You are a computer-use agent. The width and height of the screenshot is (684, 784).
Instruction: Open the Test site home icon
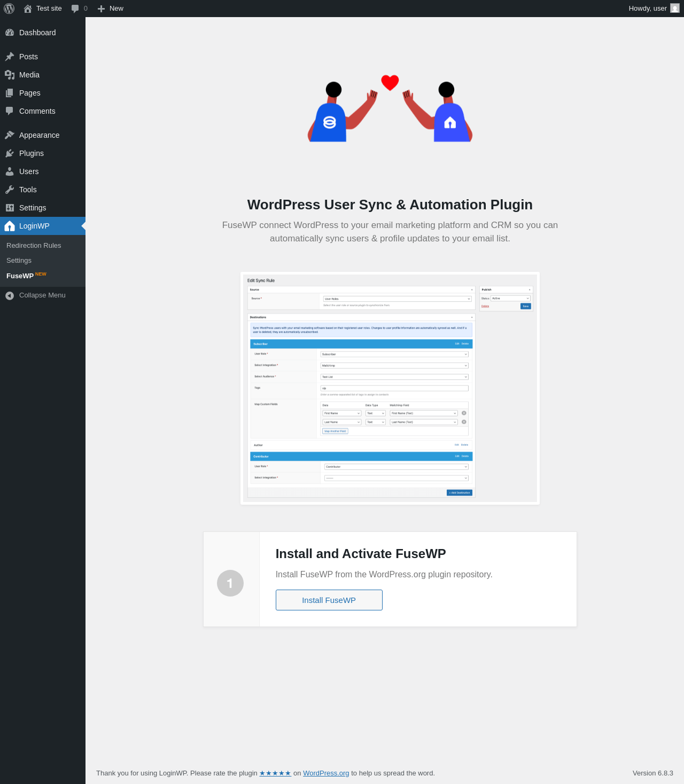click(x=28, y=9)
